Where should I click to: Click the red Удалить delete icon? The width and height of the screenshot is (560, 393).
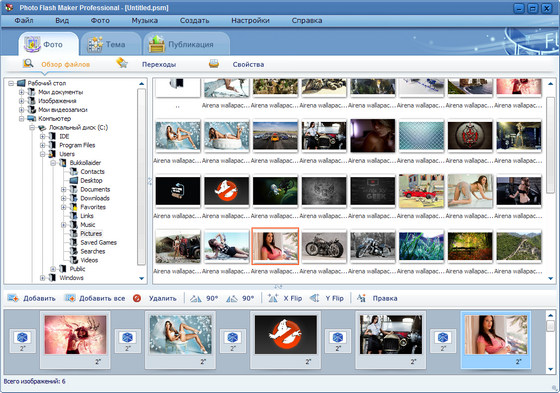(137, 298)
